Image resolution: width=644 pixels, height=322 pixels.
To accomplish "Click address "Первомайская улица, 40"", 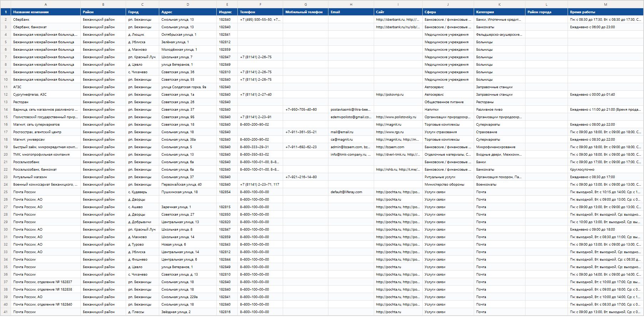I will point(188,185).
